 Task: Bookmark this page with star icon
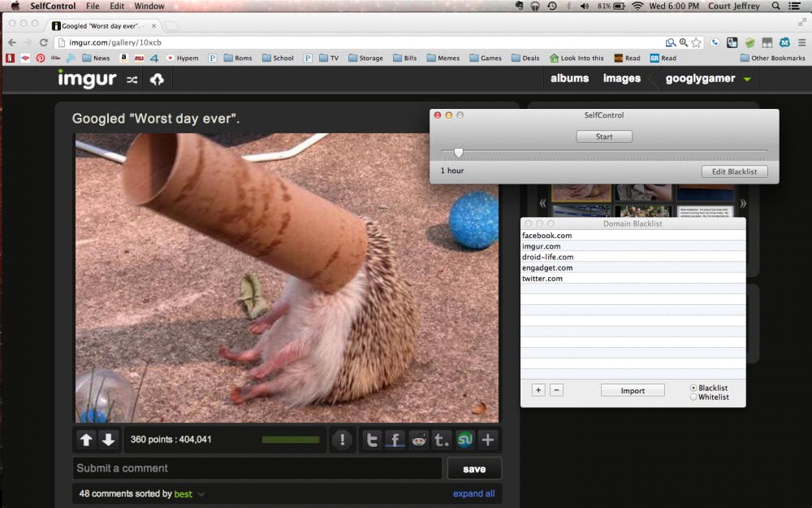[x=696, y=42]
